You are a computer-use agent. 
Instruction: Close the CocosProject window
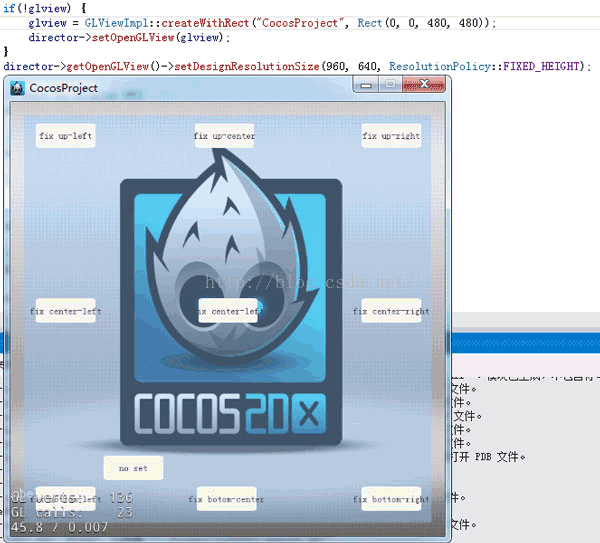click(424, 85)
